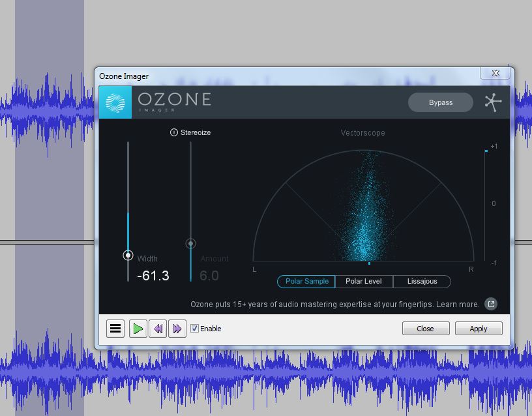Click the Width slider handle

128,255
